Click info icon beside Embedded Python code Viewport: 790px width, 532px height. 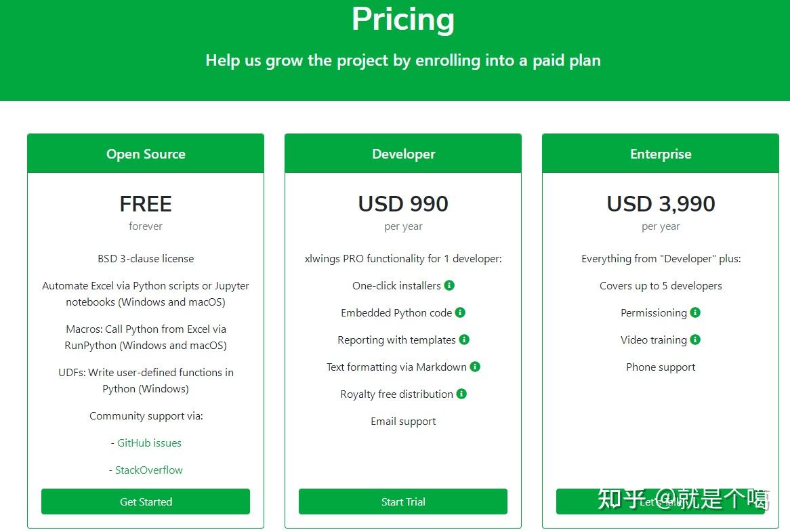coord(460,312)
